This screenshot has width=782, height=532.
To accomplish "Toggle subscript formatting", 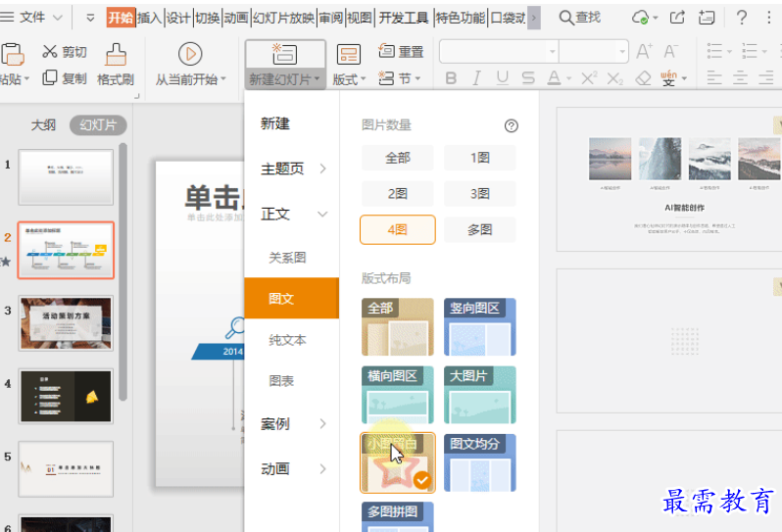I will click(x=615, y=78).
